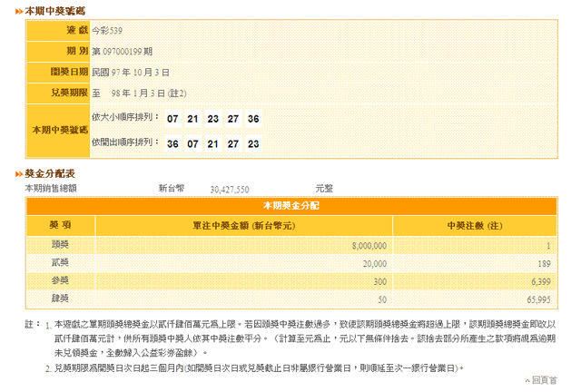Click the fourth prize amount 50
581x392 pixels.
[382, 299]
